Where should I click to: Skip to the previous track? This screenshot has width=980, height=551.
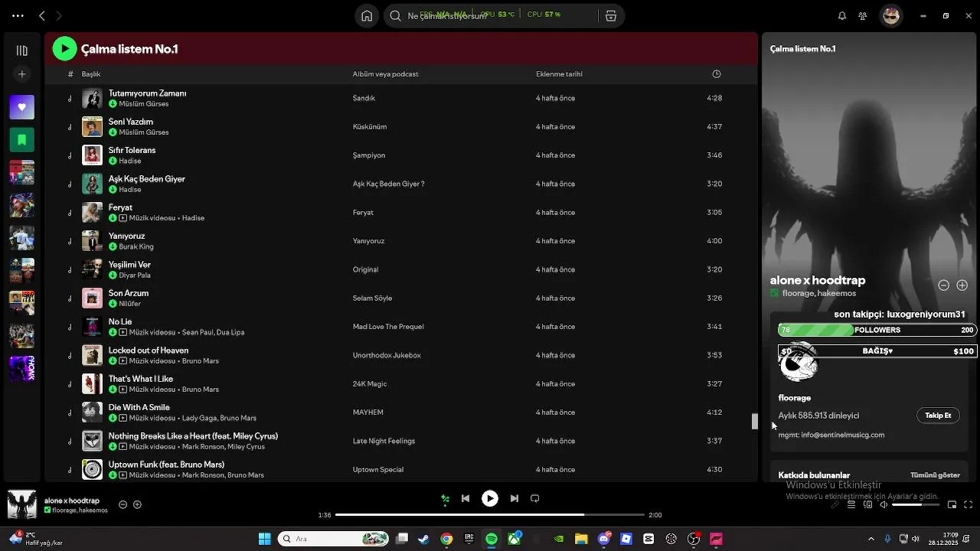pyautogui.click(x=465, y=498)
